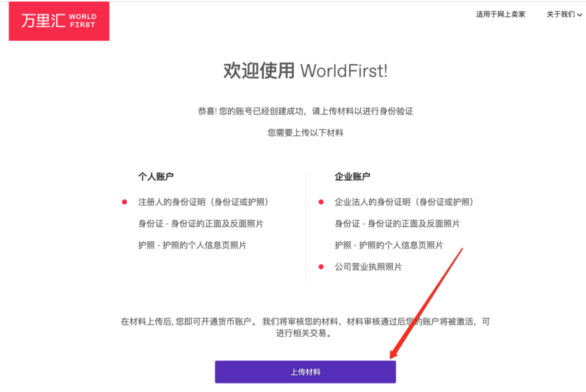Click the text 您需要上传以下材料

point(306,133)
